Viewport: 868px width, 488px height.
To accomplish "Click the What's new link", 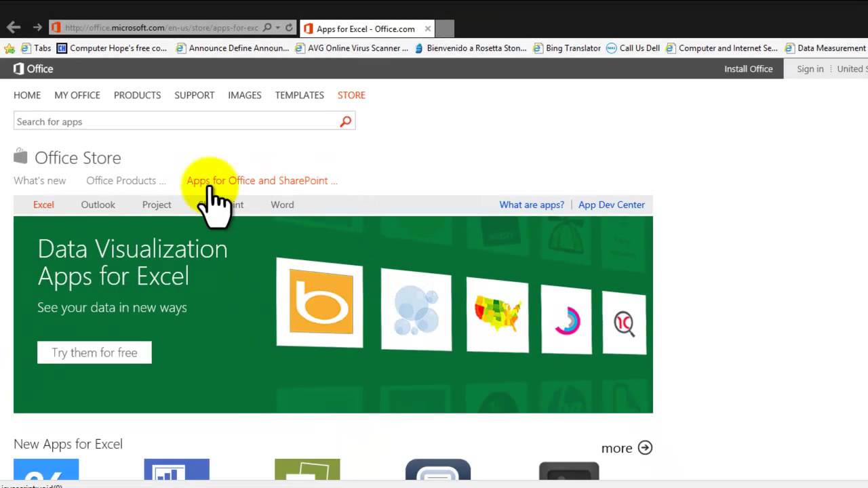I will (x=39, y=180).
